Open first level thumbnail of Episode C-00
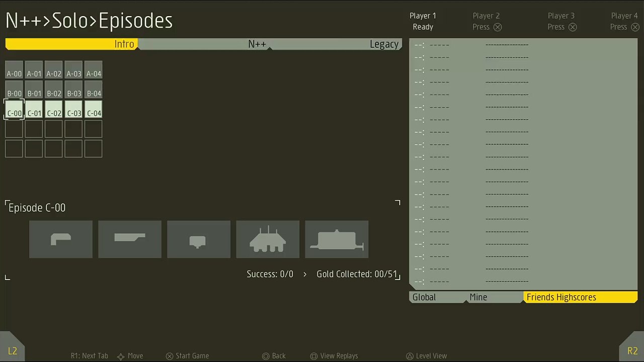 point(61,239)
